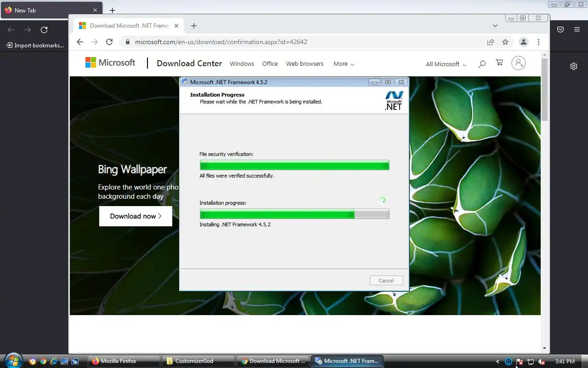Click the .NET installer title bar icon
Viewport: 588px width, 368px height.
coord(185,82)
